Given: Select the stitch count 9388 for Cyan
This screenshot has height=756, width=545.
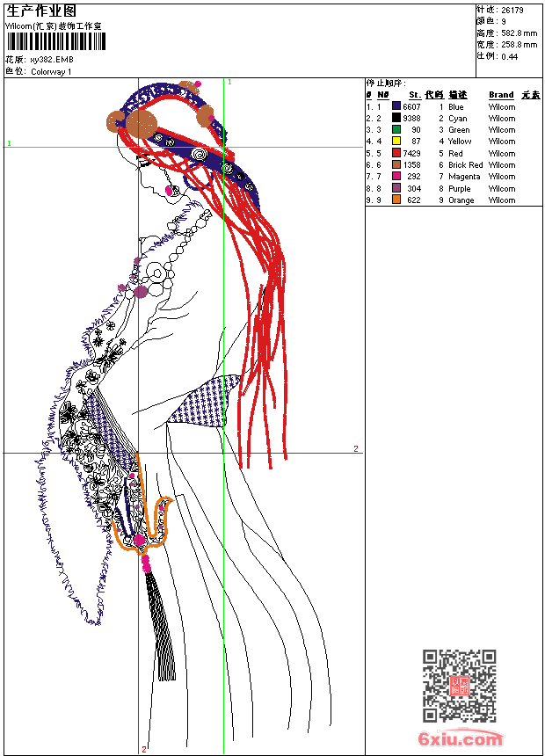Looking at the screenshot, I should tap(412, 119).
